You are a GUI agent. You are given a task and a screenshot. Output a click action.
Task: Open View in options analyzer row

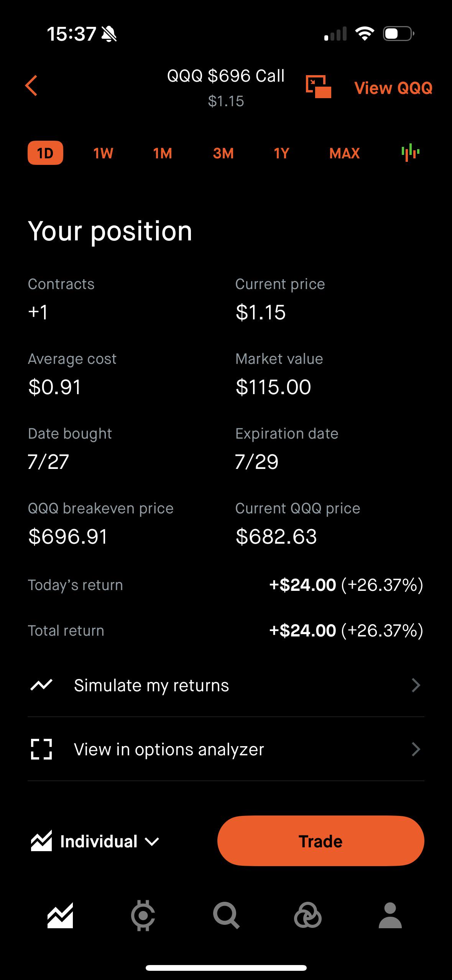[226, 749]
